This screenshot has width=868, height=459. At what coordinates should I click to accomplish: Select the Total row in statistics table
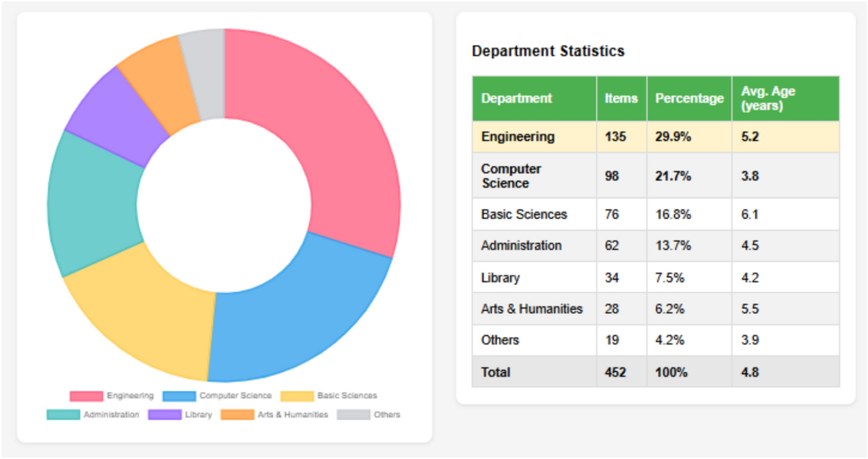[x=656, y=372]
